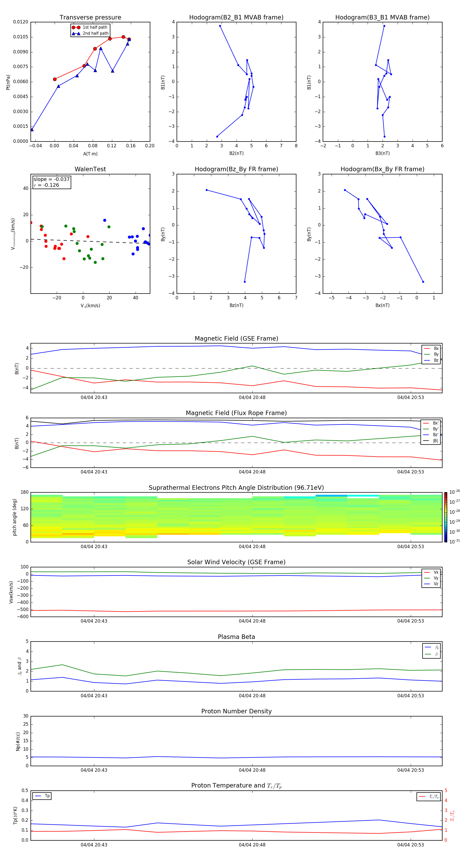Click the Suprathermal Electrons Pitch Angle Distribution title
This screenshot has width=473, height=868.
click(236, 488)
